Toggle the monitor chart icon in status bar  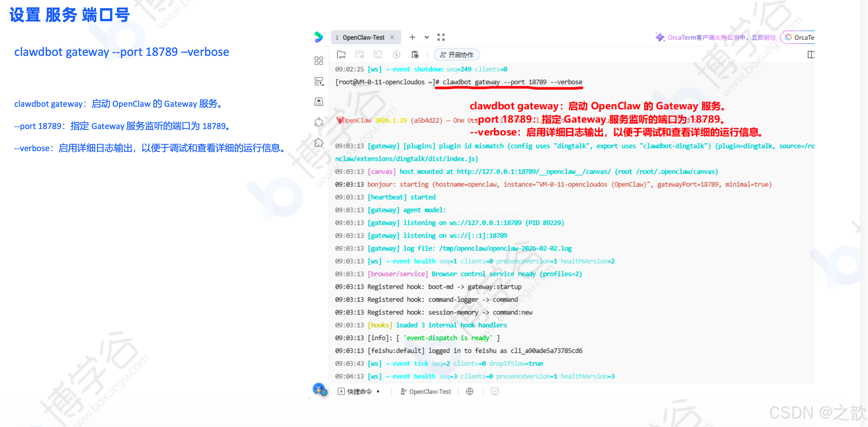click(x=494, y=391)
